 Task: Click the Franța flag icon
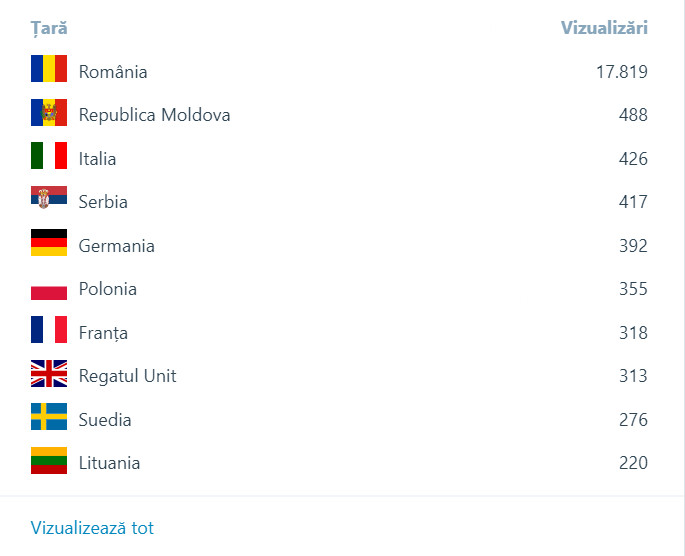[49, 332]
